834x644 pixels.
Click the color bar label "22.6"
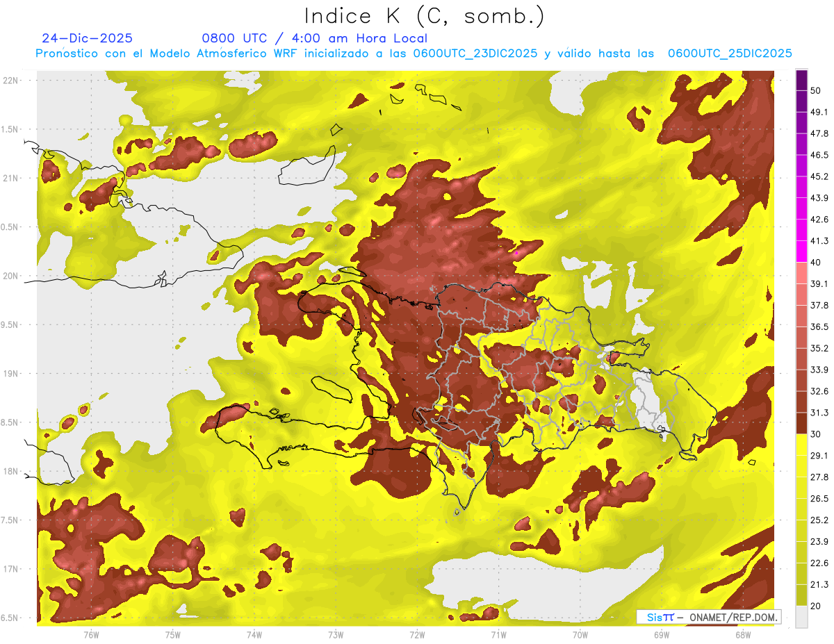click(819, 563)
